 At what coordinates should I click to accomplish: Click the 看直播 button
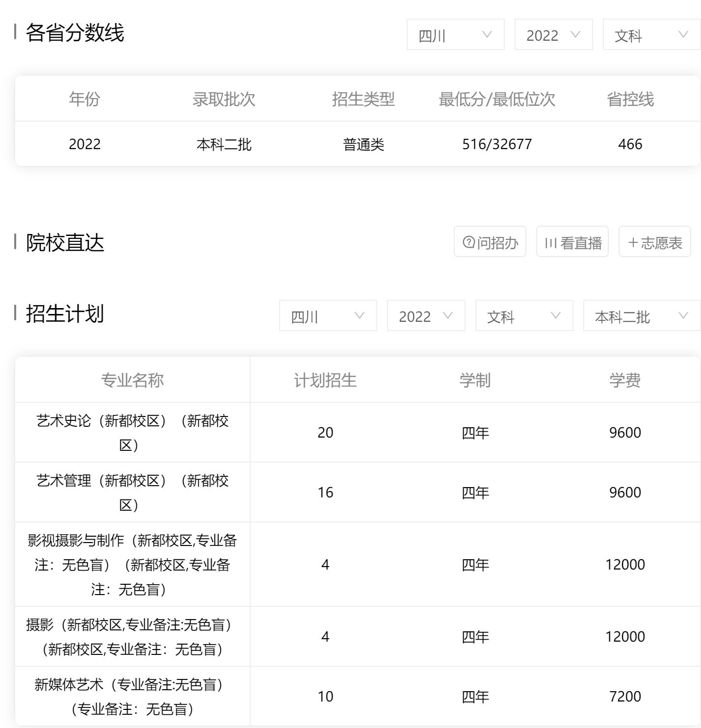[571, 241]
